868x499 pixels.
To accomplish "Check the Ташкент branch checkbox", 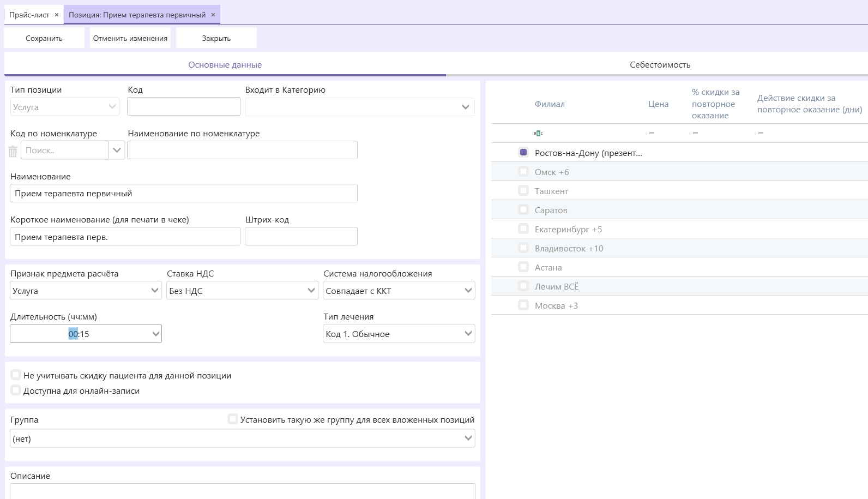I will [523, 190].
